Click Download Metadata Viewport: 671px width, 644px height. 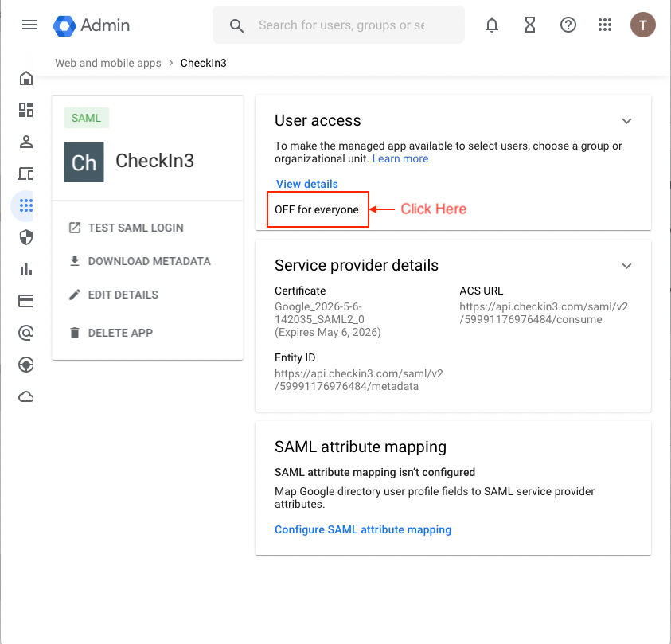[x=140, y=261]
